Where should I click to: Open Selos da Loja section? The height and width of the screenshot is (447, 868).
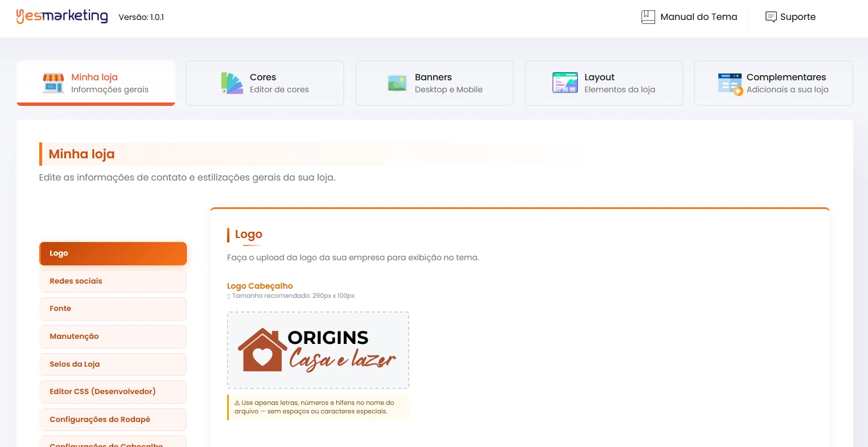[x=113, y=364]
